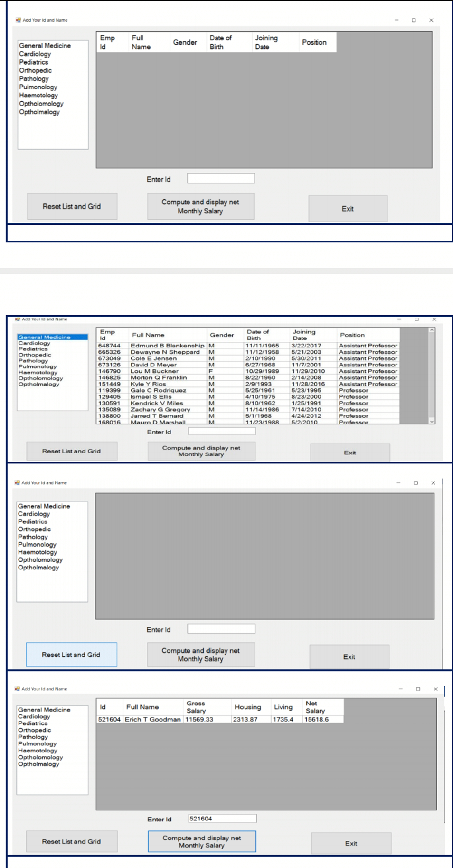Image resolution: width=453 pixels, height=868 pixels.
Task: Click app icon in salary result window title bar
Action: (18, 689)
